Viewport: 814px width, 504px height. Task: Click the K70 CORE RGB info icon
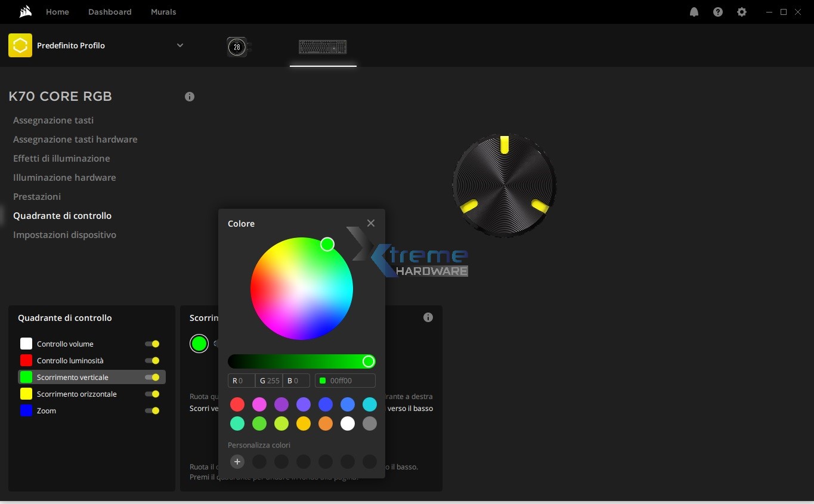click(190, 97)
